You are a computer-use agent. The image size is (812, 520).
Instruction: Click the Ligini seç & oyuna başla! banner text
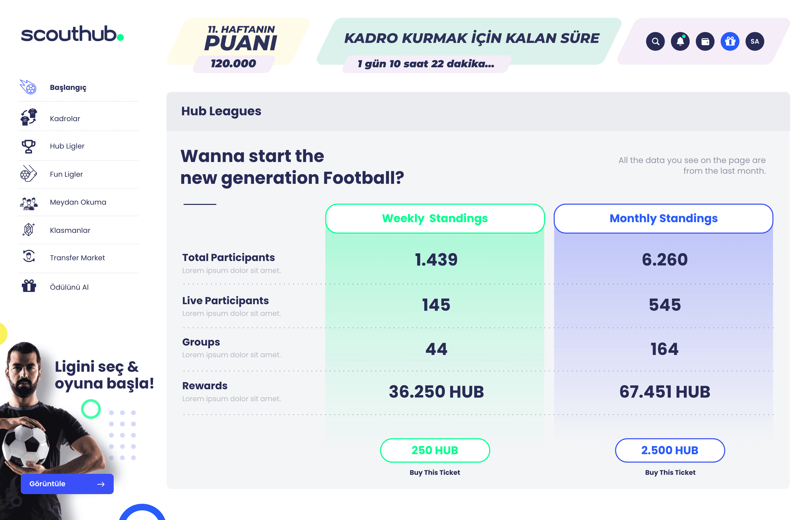click(104, 375)
